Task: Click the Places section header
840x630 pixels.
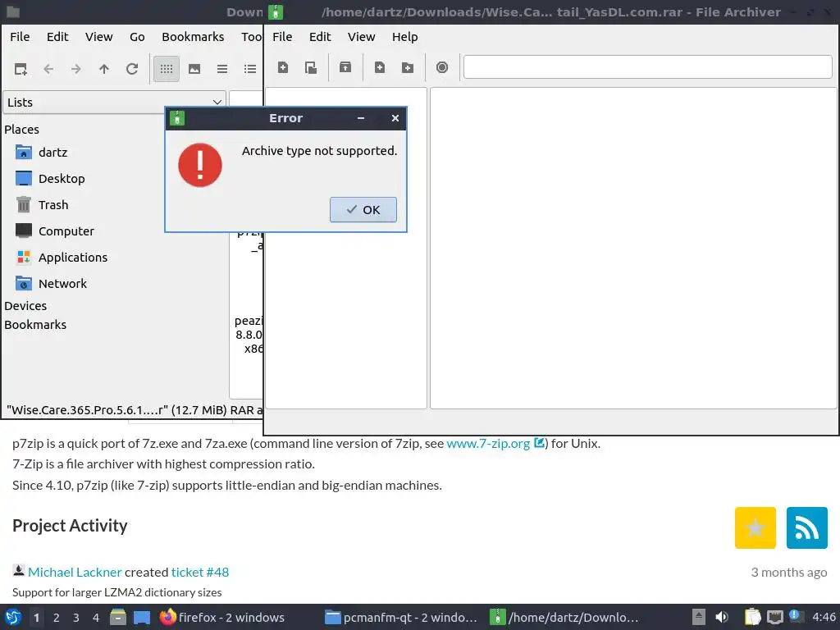Action: (x=21, y=130)
